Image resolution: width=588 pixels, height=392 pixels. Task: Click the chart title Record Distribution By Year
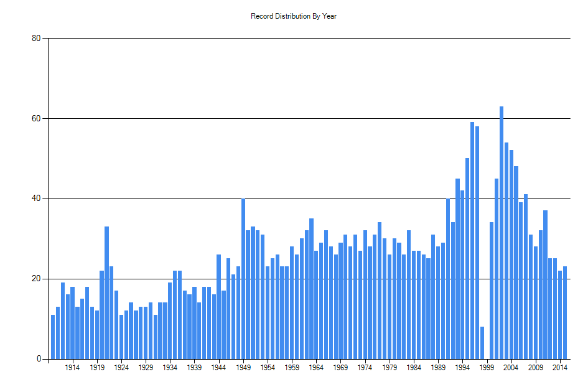point(293,16)
